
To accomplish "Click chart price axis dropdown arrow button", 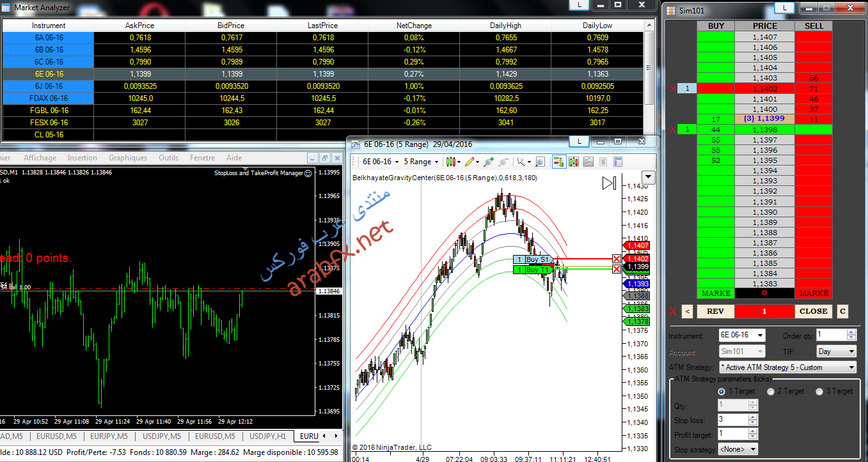I will pyautogui.click(x=649, y=177).
